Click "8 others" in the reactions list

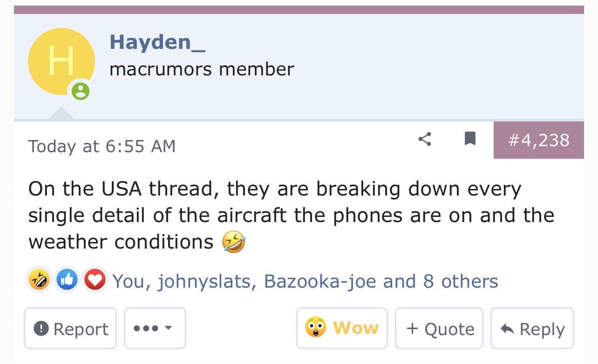(461, 281)
